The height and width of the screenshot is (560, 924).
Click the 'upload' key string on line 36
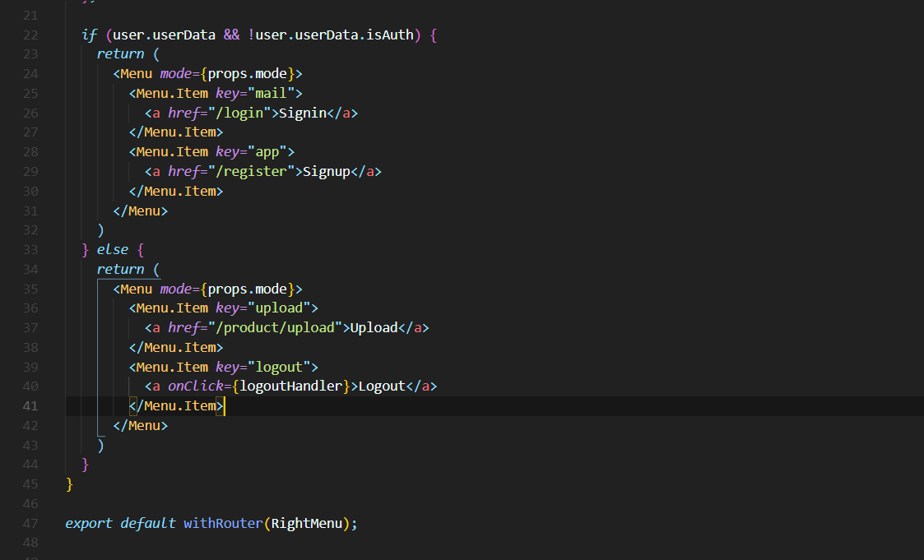[x=279, y=308]
